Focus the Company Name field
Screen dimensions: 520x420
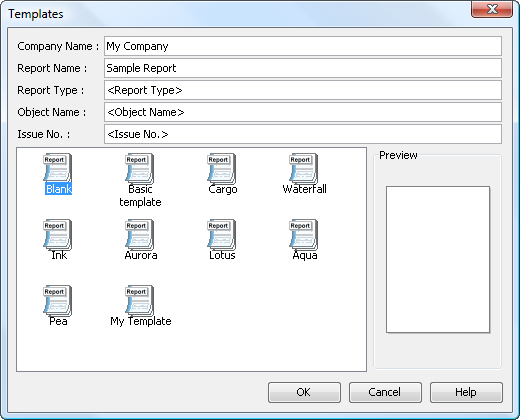303,46
